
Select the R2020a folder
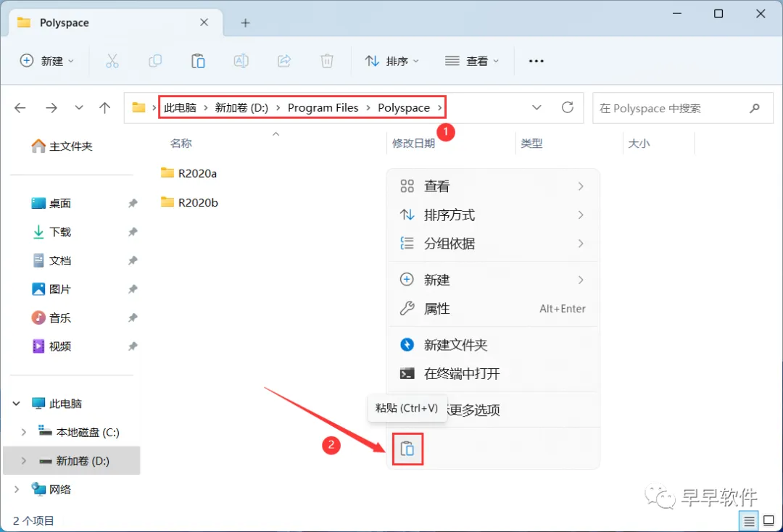pos(189,173)
